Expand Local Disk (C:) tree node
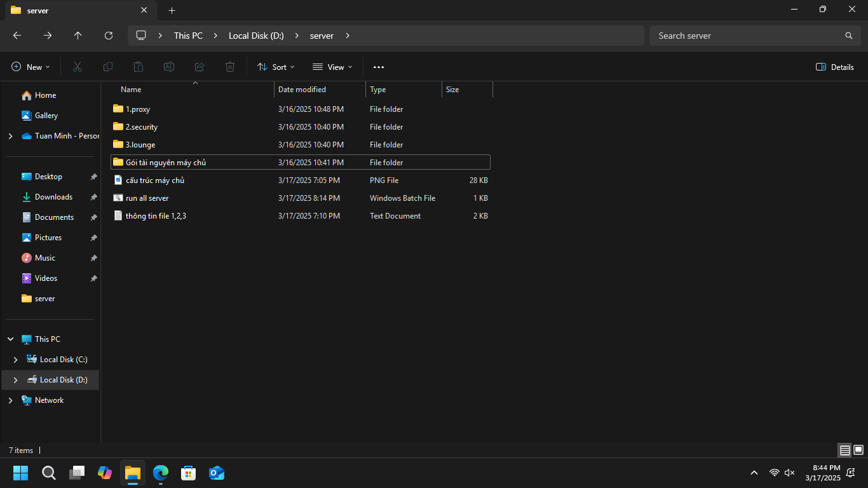The height and width of the screenshot is (488, 868). (15, 360)
